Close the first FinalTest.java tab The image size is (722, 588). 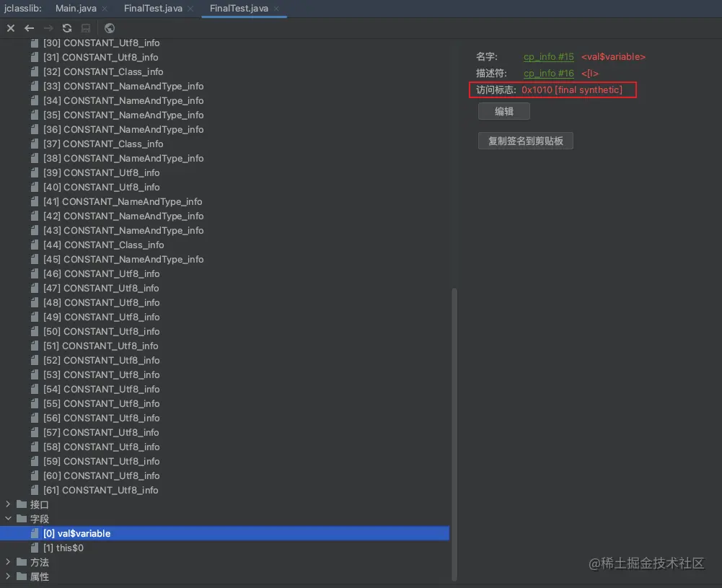click(190, 9)
